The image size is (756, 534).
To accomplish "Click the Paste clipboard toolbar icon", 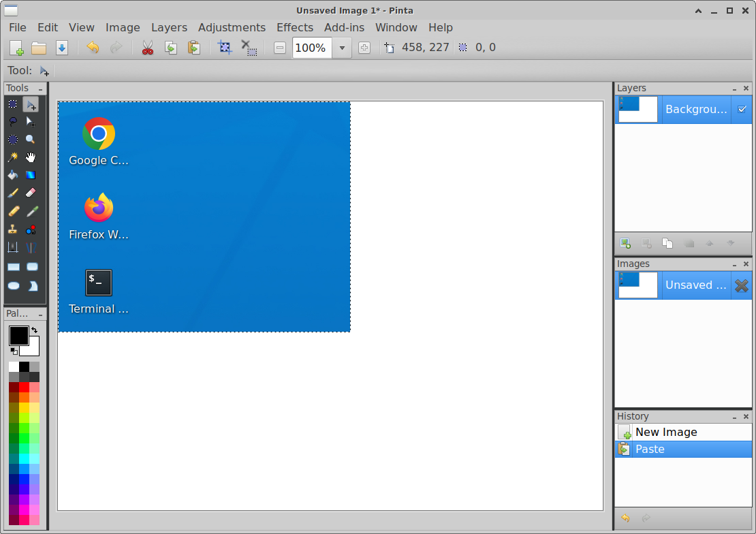I will [x=194, y=47].
